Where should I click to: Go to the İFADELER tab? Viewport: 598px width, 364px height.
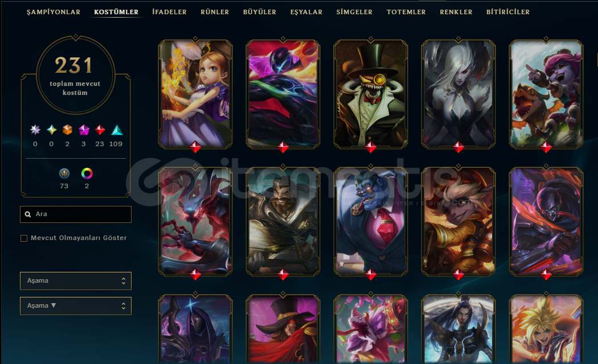pyautogui.click(x=169, y=12)
